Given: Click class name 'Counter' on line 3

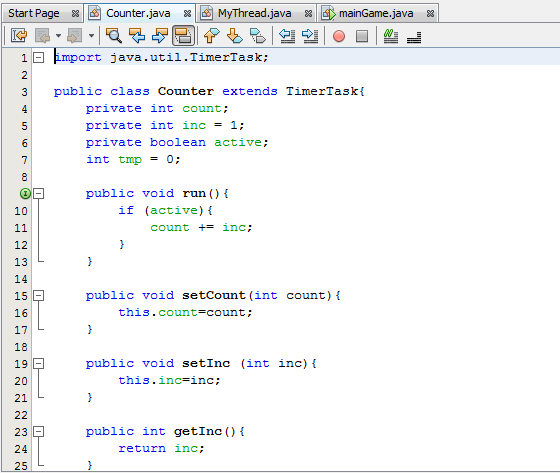Looking at the screenshot, I should [186, 91].
